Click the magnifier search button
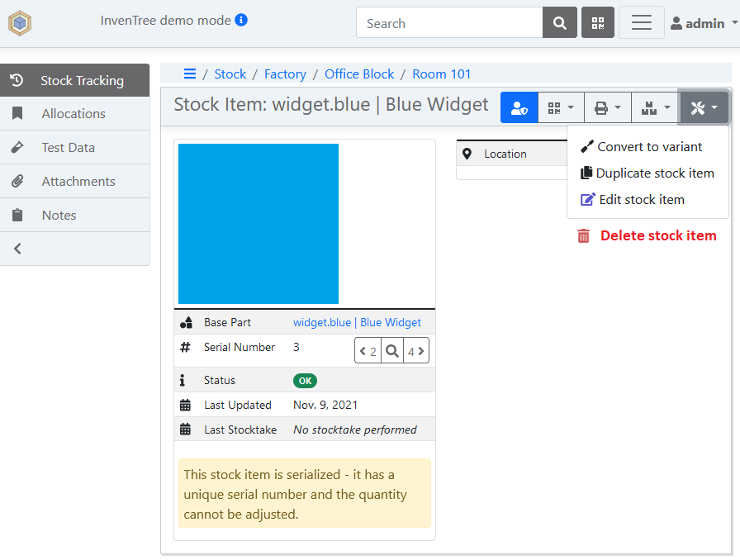This screenshot has height=560, width=740. pos(560,22)
